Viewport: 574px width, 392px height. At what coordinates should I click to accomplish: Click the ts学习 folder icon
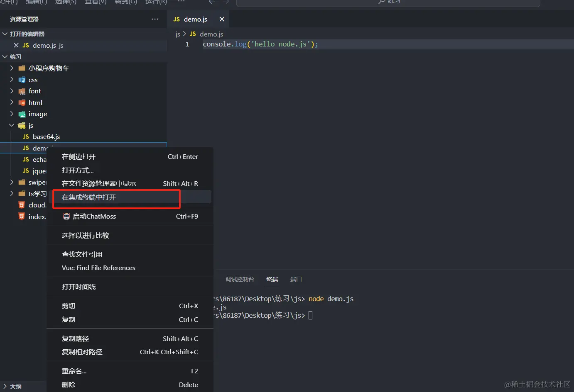coord(22,193)
